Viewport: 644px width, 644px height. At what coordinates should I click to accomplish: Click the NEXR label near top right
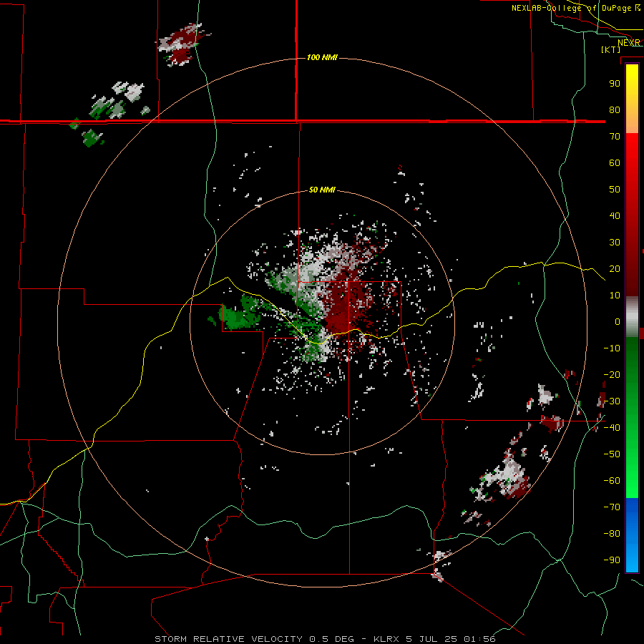click(629, 43)
